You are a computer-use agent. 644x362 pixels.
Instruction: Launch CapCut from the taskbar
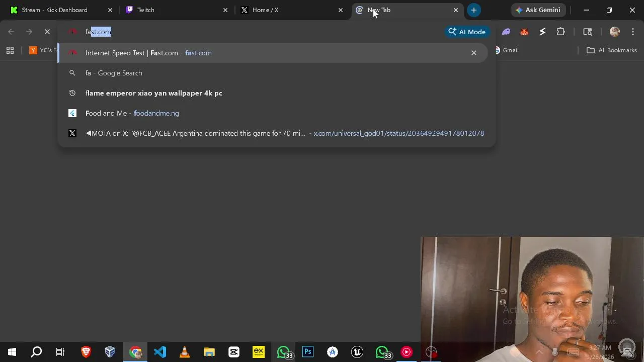[x=234, y=352]
